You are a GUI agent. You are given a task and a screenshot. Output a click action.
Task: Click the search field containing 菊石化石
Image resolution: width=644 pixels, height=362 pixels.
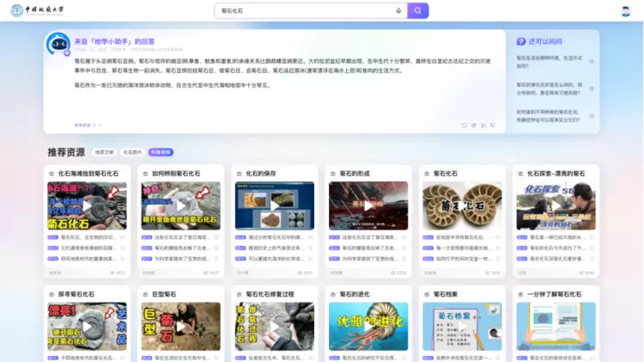[305, 11]
